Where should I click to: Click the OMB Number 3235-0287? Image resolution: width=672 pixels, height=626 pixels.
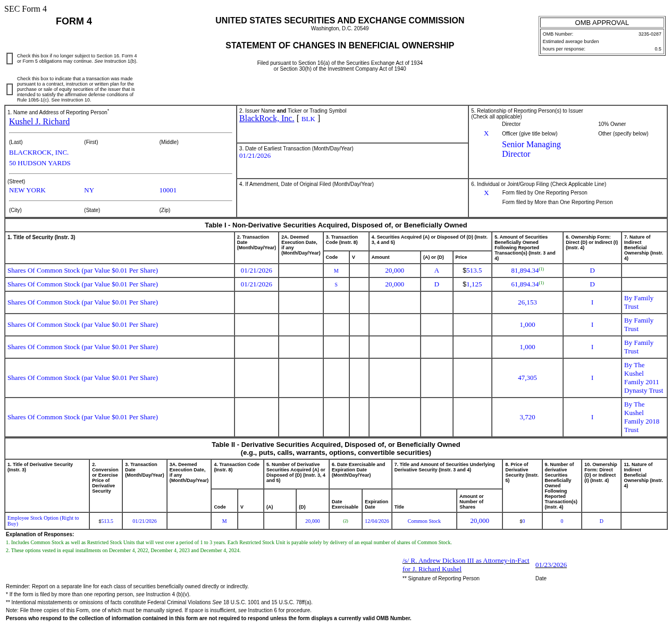tap(650, 34)
